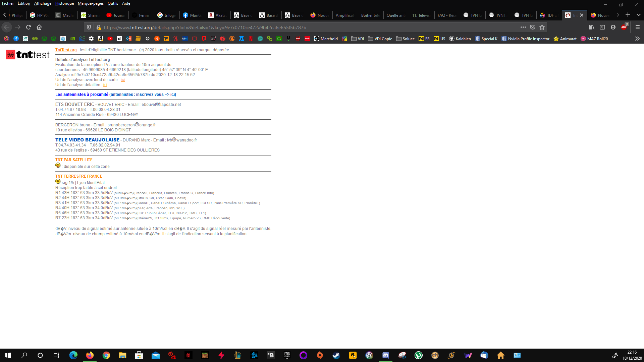Open the YouTube bookmark icon
Viewport: 644px width, 362px height.
coord(110,39)
